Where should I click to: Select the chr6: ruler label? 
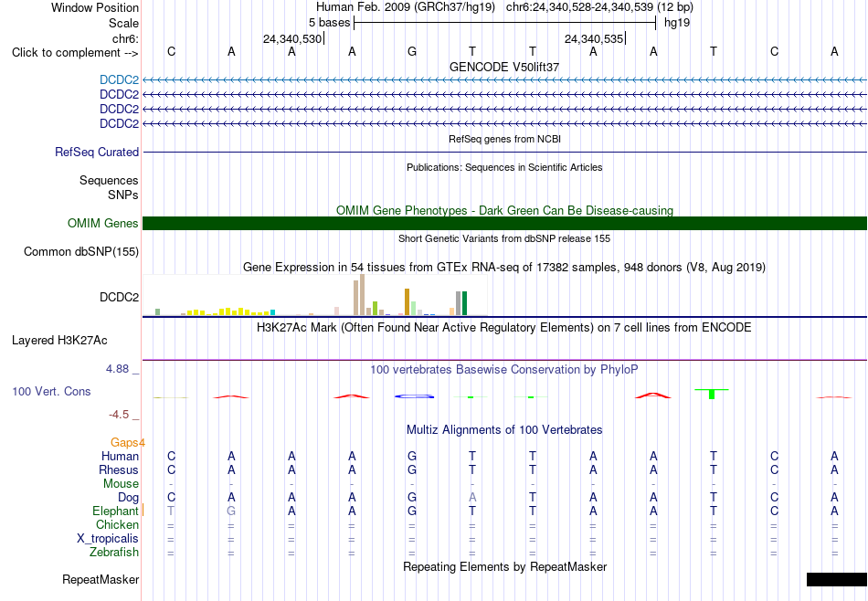(x=125, y=38)
